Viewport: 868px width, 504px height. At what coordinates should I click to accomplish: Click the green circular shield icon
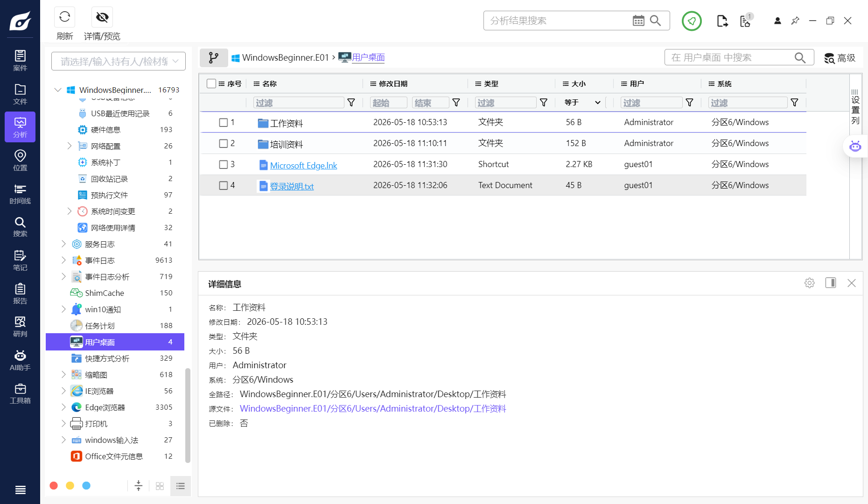click(692, 21)
